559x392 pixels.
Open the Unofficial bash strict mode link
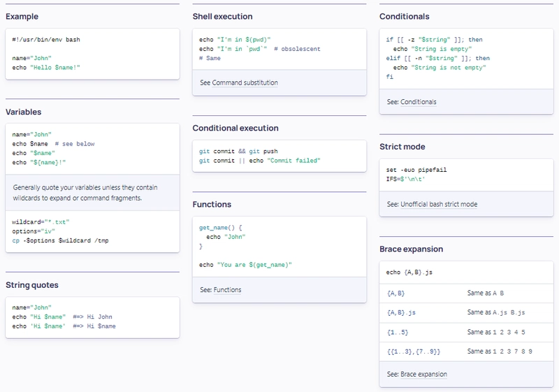pyautogui.click(x=438, y=204)
